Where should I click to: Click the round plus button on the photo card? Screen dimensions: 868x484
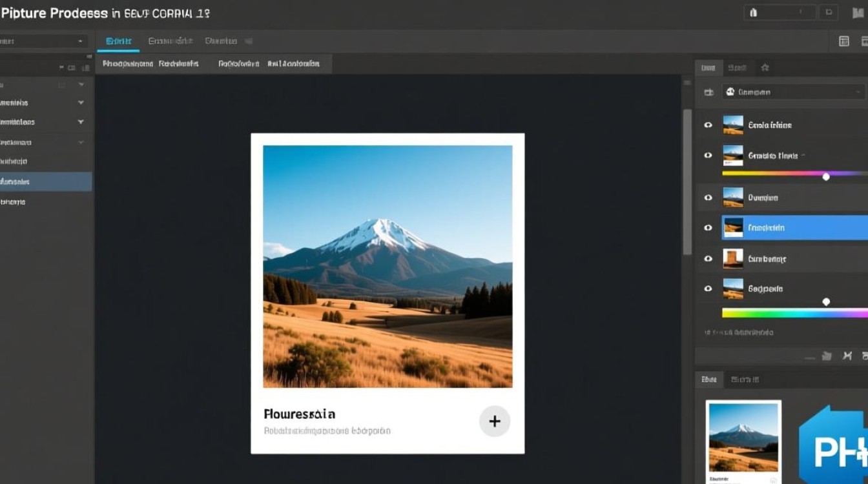point(495,421)
